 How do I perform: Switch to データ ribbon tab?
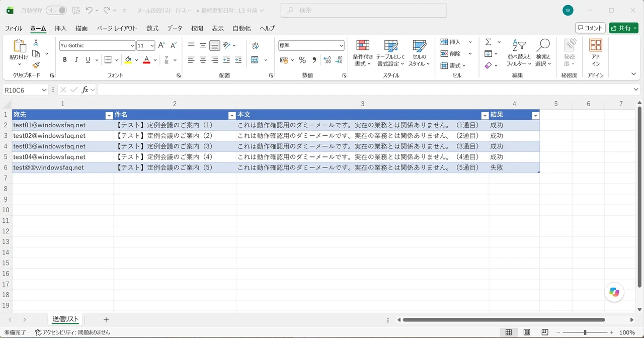(x=175, y=28)
